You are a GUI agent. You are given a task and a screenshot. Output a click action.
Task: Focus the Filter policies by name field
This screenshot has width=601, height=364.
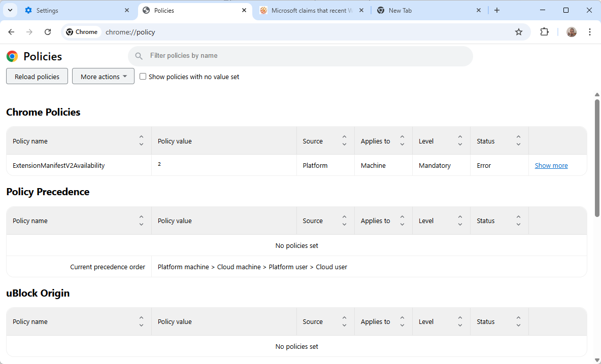[x=300, y=56]
